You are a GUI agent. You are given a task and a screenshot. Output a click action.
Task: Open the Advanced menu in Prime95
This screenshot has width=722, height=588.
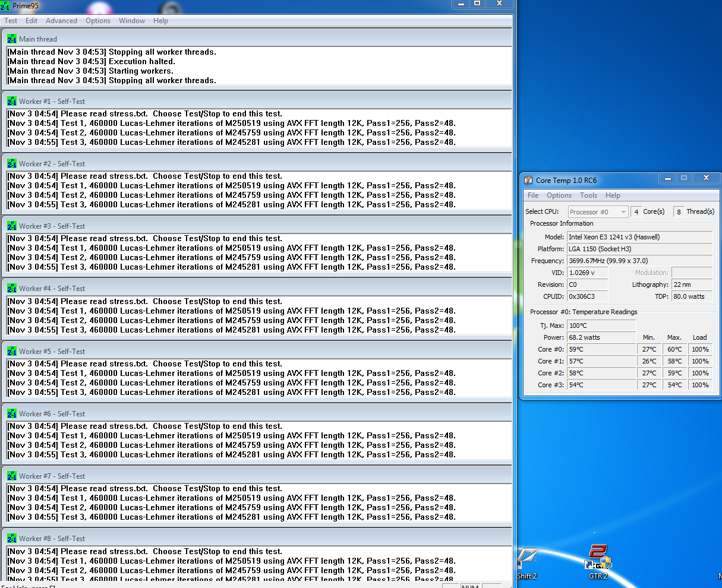coord(62,21)
